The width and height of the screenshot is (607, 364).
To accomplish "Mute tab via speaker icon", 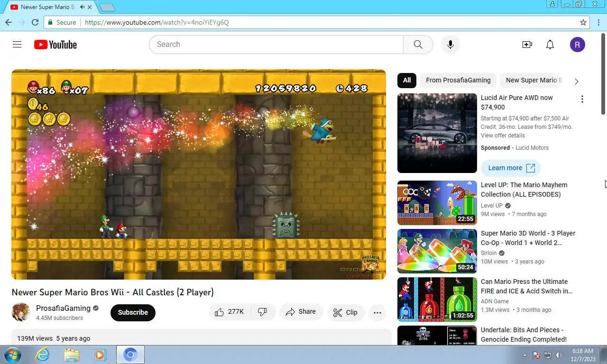I will coord(82,7).
